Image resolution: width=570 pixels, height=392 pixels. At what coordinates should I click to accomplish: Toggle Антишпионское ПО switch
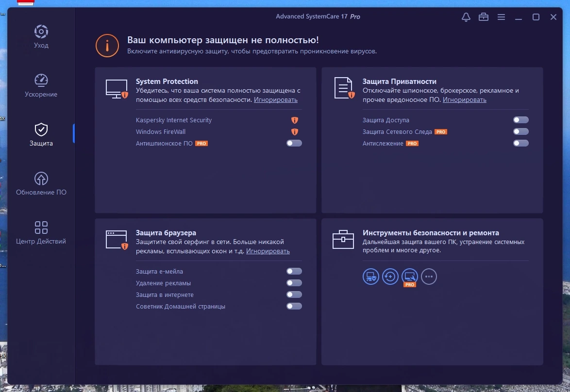click(x=294, y=143)
